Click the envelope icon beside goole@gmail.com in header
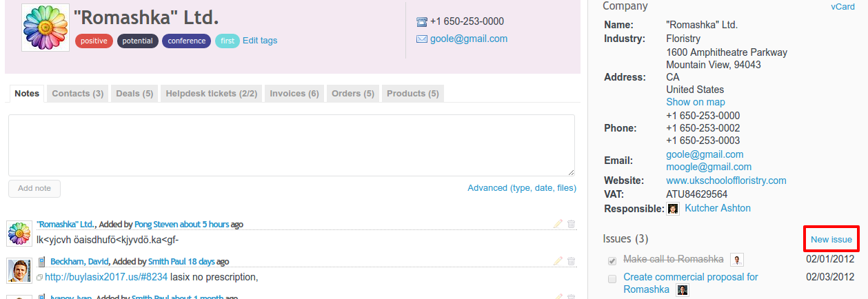This screenshot has height=299, width=868. click(x=422, y=39)
